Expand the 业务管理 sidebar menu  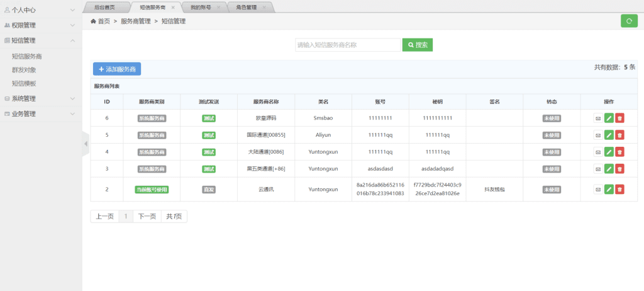click(x=41, y=113)
